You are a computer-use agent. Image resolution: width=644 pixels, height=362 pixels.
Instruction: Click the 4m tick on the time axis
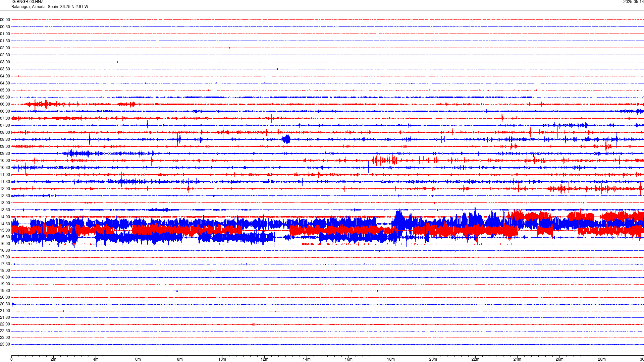coord(96,359)
